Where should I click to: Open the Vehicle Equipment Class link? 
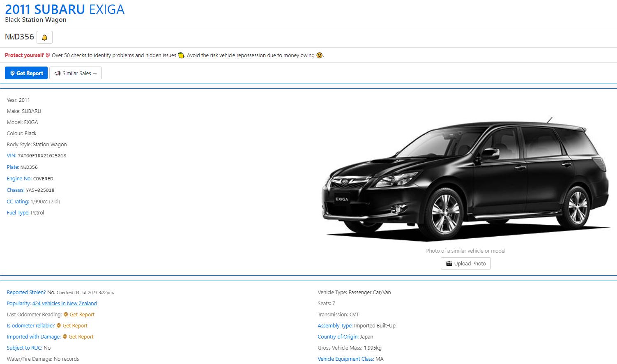click(345, 359)
